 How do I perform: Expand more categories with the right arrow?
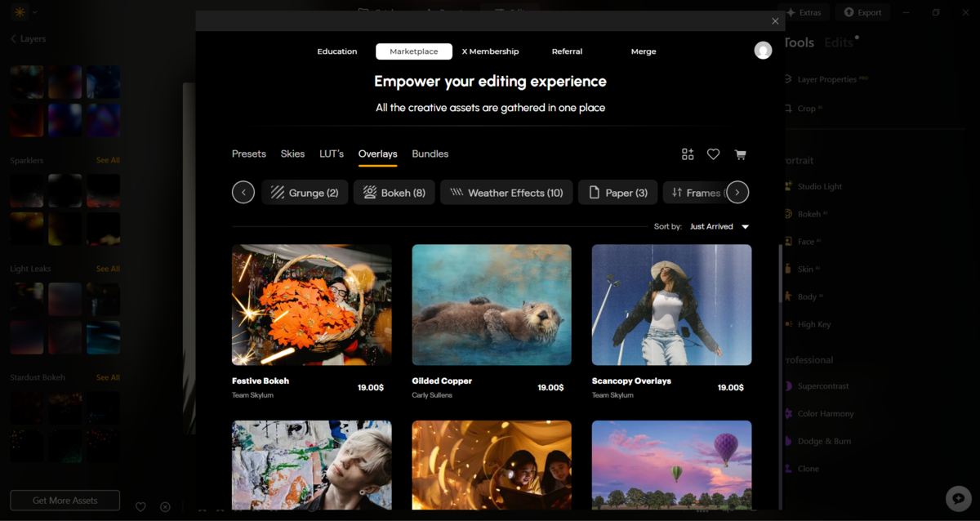click(737, 192)
